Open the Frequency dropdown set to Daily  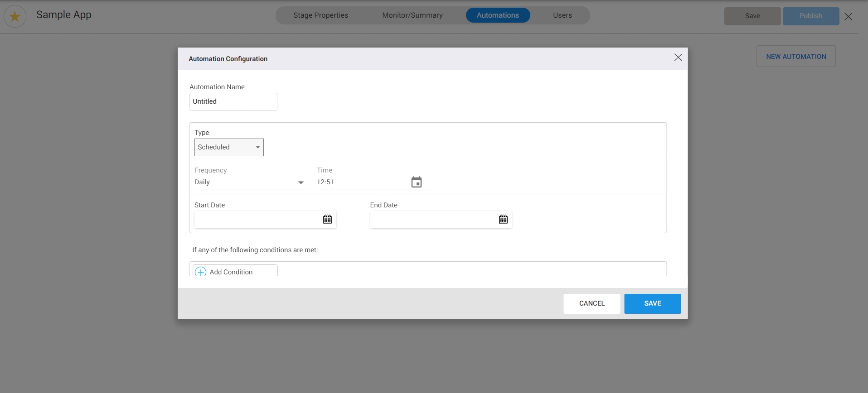click(250, 182)
